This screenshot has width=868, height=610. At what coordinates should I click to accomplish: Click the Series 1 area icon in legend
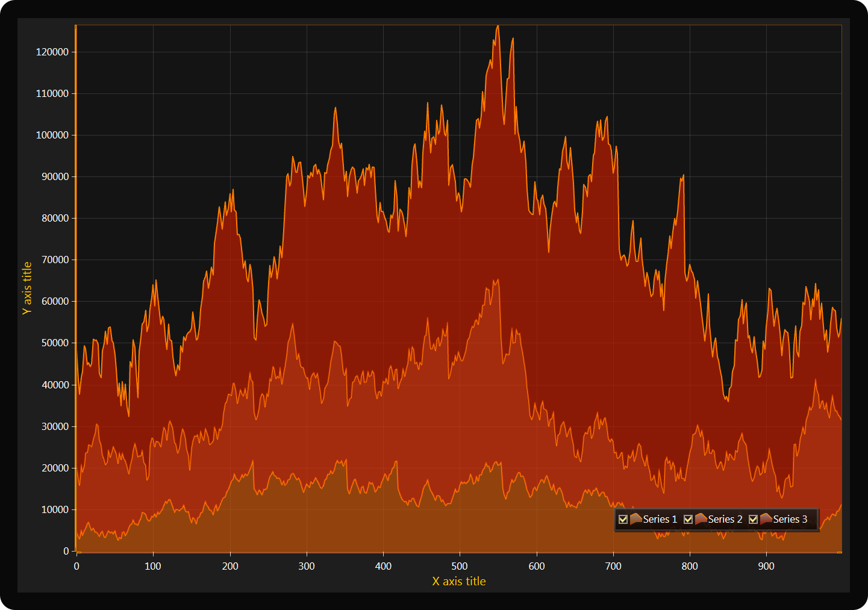pos(635,519)
